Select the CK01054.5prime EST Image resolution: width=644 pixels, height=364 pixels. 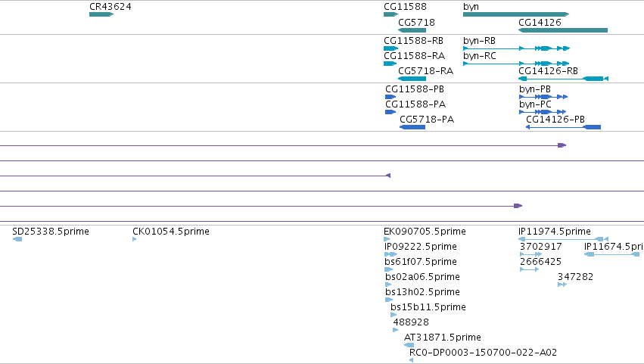tap(134, 239)
